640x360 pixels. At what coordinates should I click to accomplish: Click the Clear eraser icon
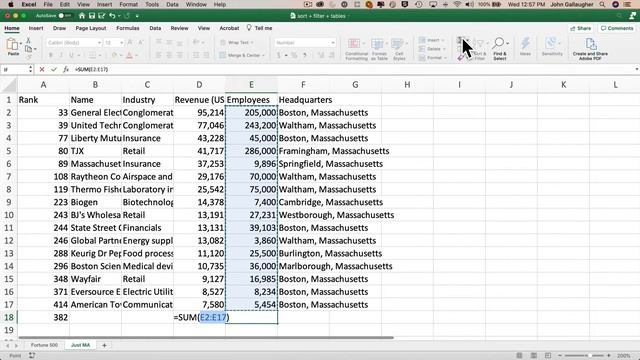461,58
